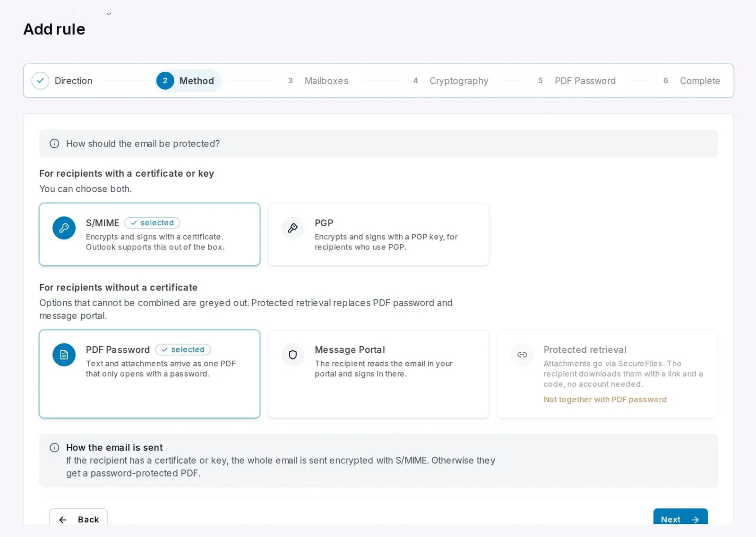Click the info icon beside "How should the email be protected?"
756x537 pixels.
point(54,144)
